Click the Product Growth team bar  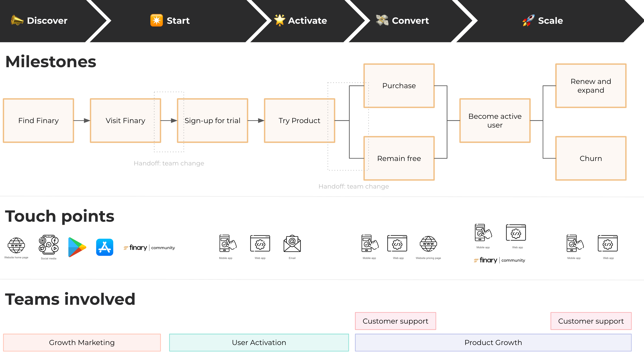pos(493,342)
